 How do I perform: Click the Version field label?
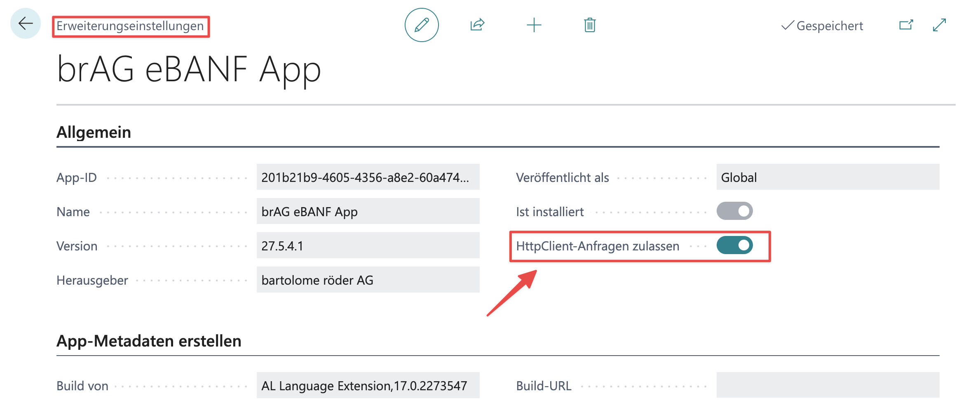(77, 246)
